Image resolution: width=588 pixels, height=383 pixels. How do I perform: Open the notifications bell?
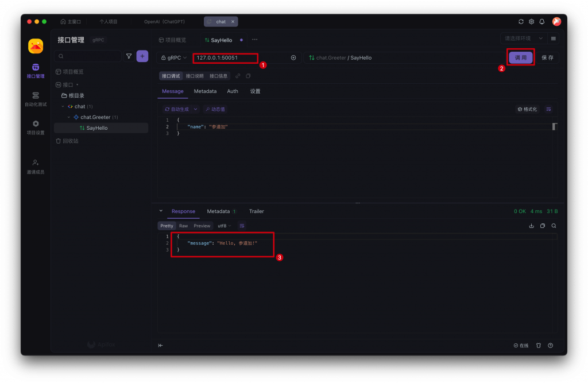click(x=542, y=22)
